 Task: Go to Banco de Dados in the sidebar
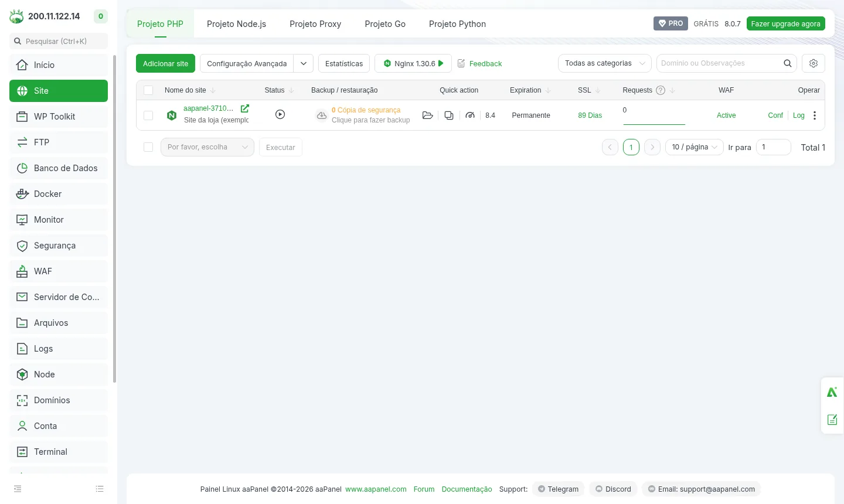(x=59, y=168)
